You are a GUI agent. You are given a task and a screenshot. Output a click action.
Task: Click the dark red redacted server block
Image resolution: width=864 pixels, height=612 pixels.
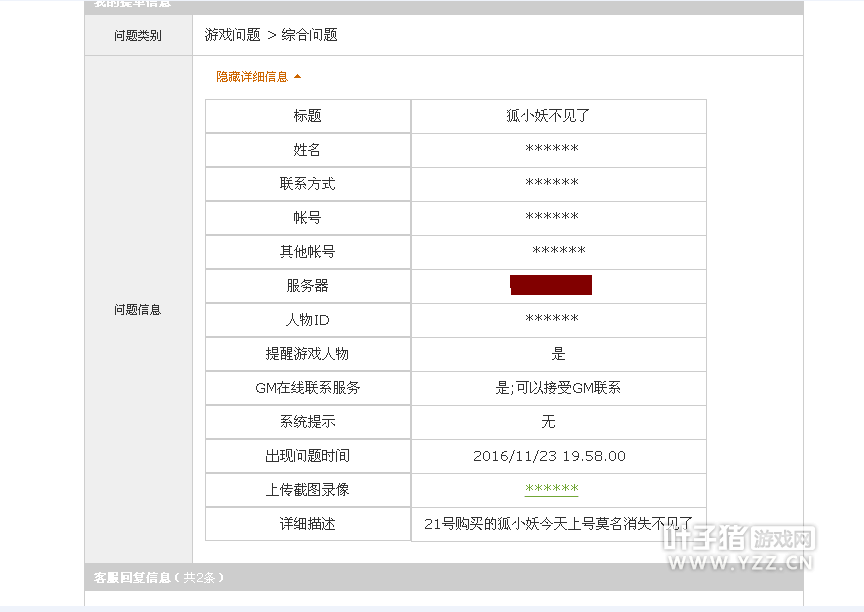[x=551, y=285]
